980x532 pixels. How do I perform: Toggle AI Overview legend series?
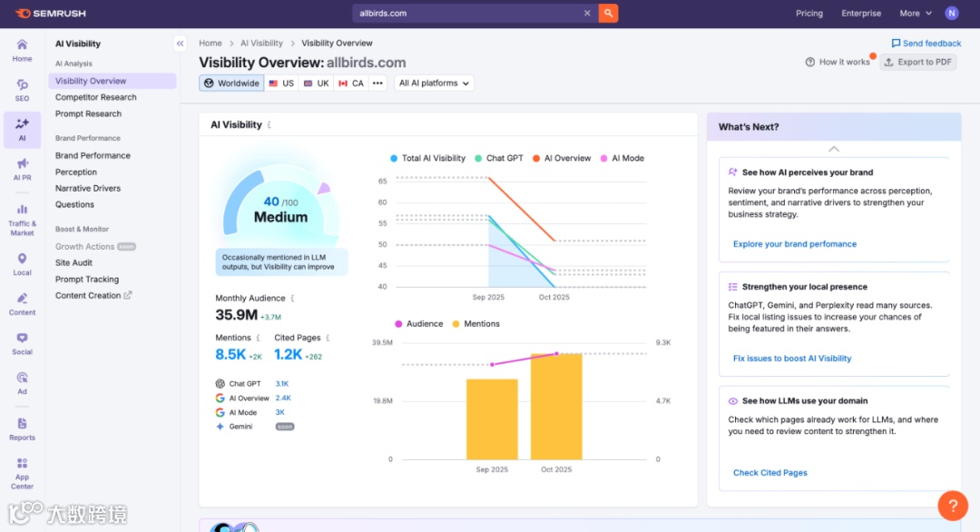pos(562,158)
